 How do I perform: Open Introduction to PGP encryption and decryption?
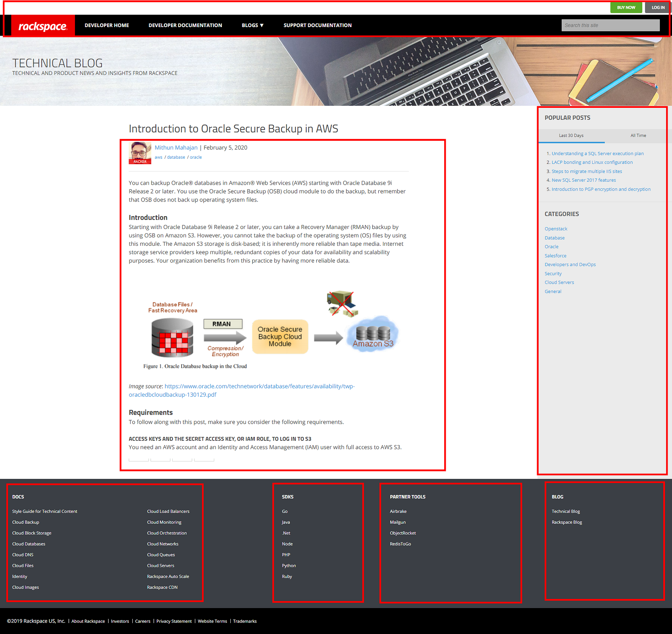601,189
